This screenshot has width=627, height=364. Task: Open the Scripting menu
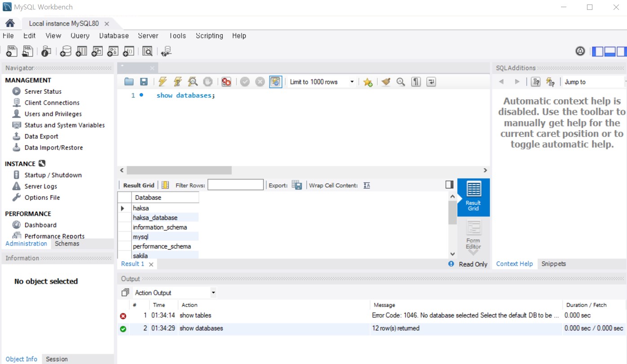pyautogui.click(x=209, y=36)
